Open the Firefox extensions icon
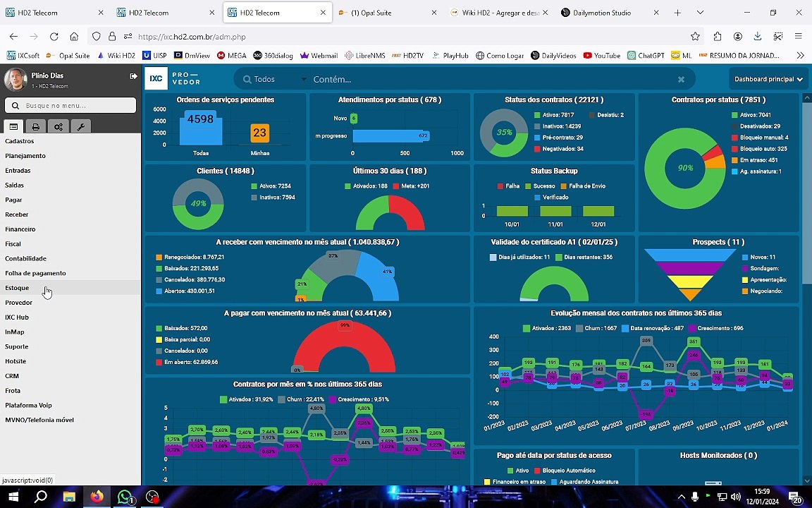 (x=718, y=36)
